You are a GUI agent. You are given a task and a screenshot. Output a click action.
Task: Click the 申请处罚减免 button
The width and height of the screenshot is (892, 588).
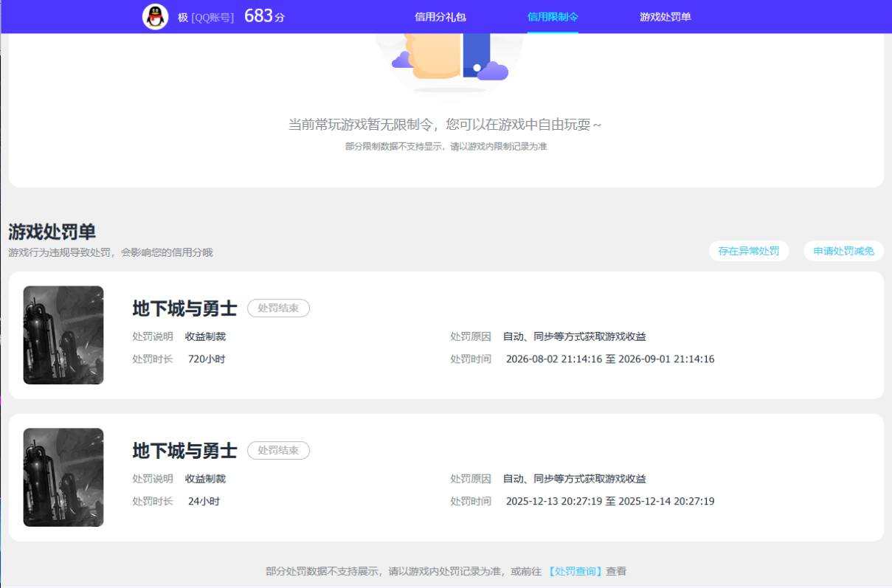click(843, 251)
